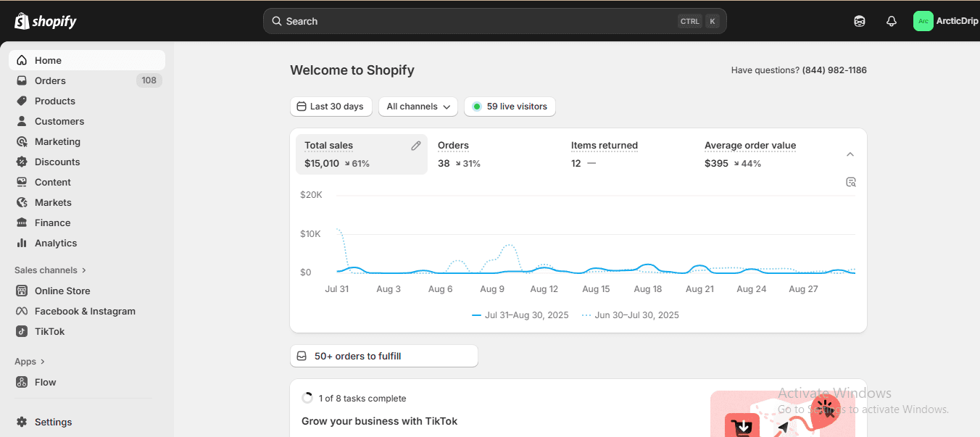The width and height of the screenshot is (980, 437).
Task: Click the 108 orders count badge
Action: click(149, 80)
